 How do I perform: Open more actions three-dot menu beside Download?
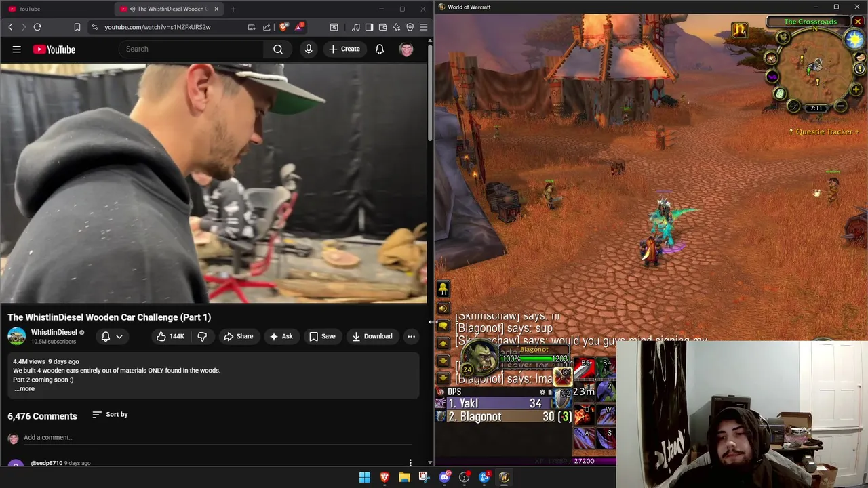point(411,336)
